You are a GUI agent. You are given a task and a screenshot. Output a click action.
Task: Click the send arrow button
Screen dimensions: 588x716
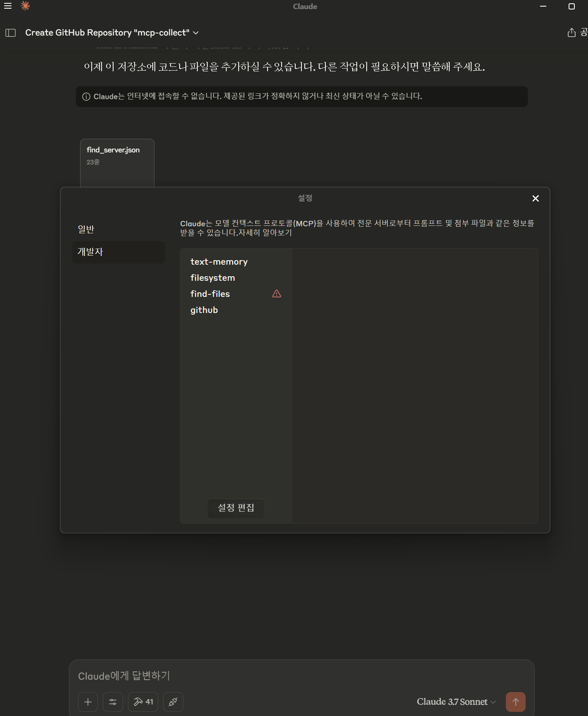pos(516,702)
